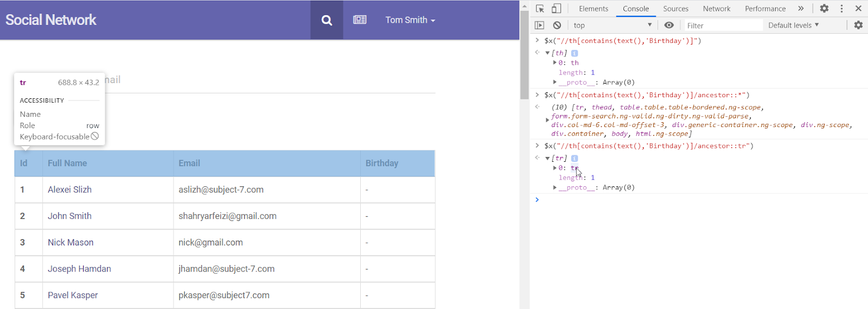Image resolution: width=868 pixels, height=309 pixels.
Task: Click the search magnifier icon in navbar
Action: point(327,20)
